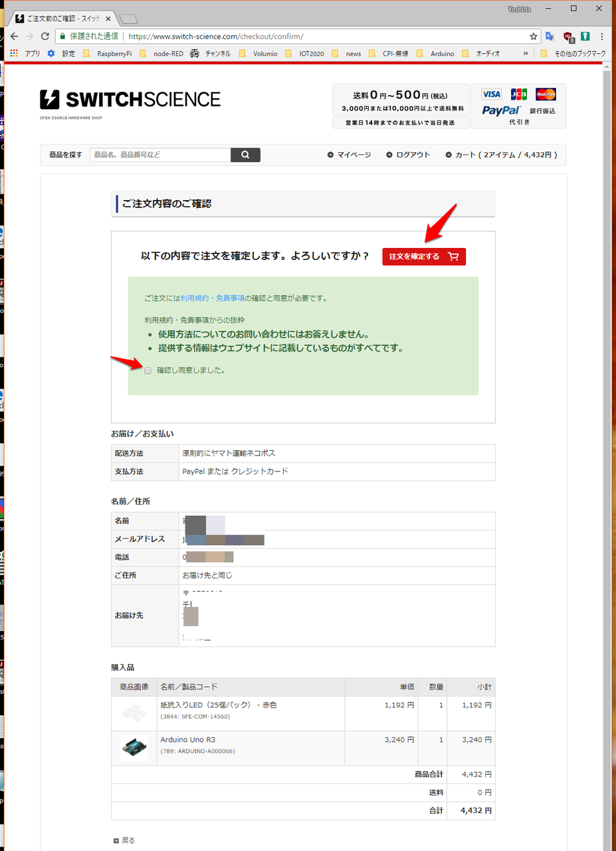Reload the checkout page
Viewport: 616px width, 851px height.
(45, 37)
